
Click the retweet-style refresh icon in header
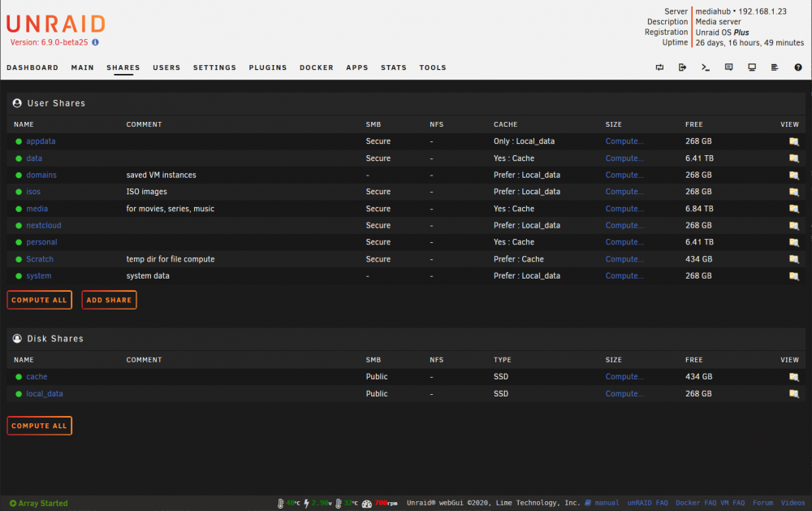pos(659,67)
